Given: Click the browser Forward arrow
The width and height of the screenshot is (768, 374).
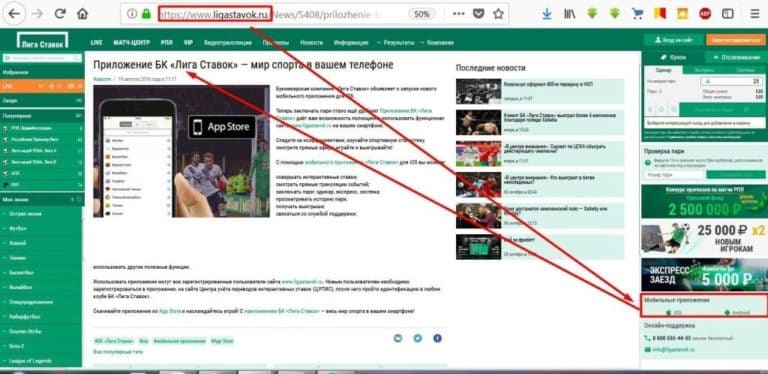Looking at the screenshot, I should 37,14.
